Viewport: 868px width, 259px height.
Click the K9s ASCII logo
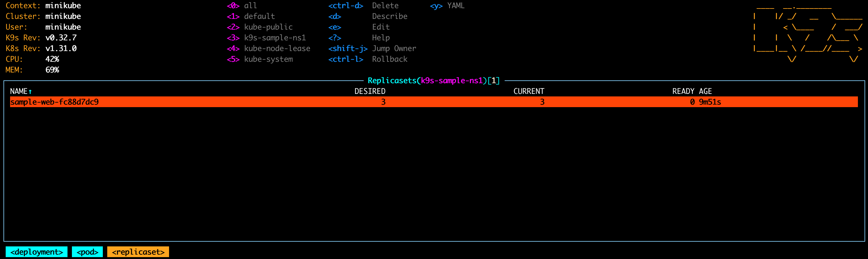click(808, 34)
